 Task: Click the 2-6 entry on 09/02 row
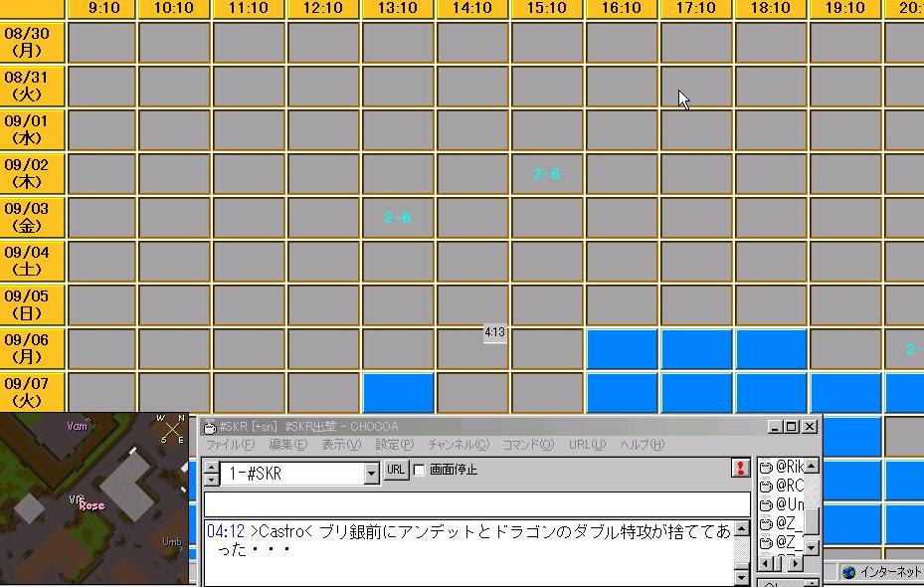coord(546,174)
